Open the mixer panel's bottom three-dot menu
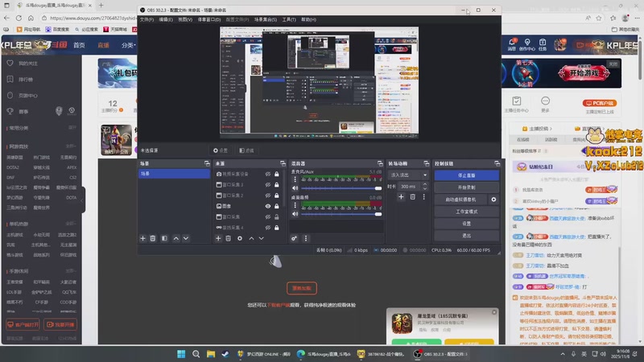 coord(306,238)
